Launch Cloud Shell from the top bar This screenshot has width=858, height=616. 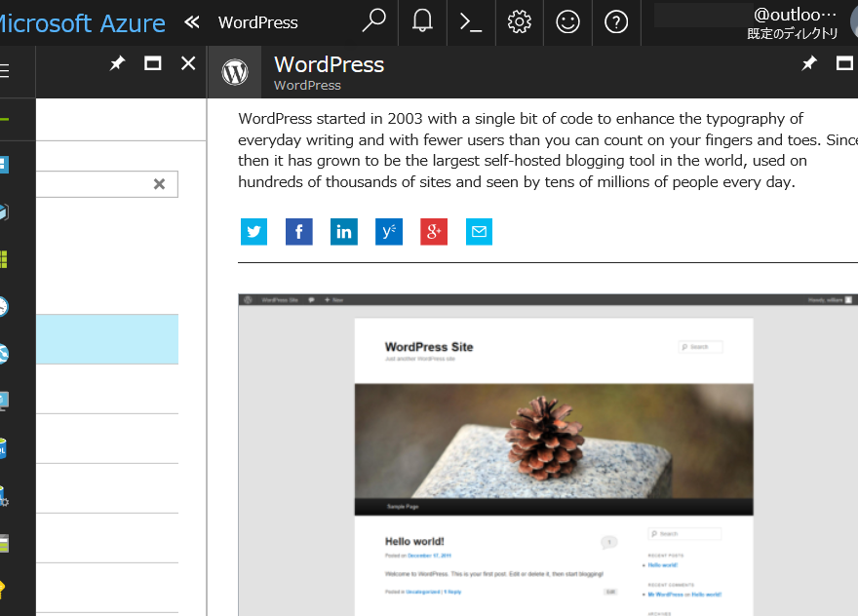pyautogui.click(x=471, y=21)
